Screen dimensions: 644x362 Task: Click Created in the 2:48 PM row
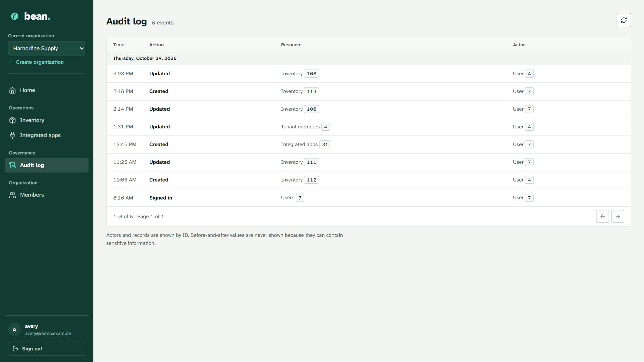159,91
